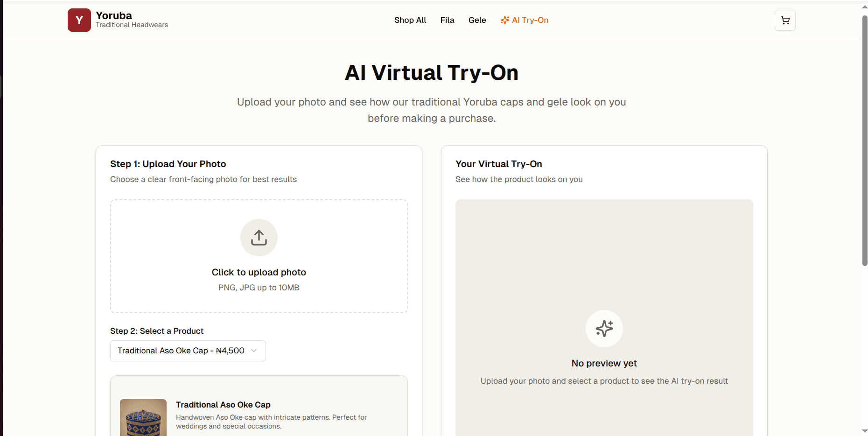868x436 pixels.
Task: Click the vertical scrollbar thumb
Action: [864, 140]
